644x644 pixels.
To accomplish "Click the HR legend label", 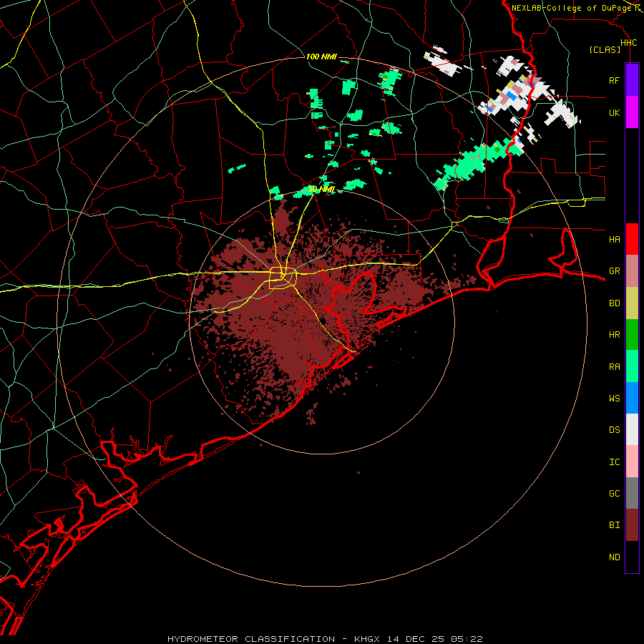I will click(614, 335).
